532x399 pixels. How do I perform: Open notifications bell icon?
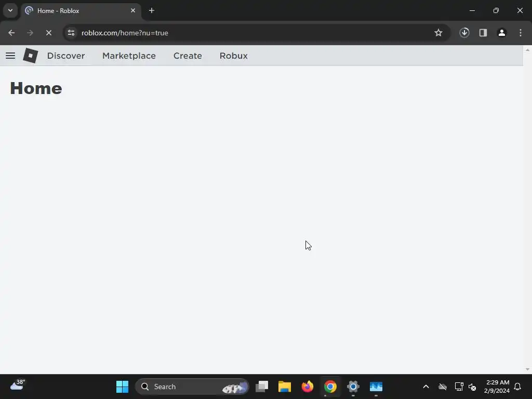517,387
